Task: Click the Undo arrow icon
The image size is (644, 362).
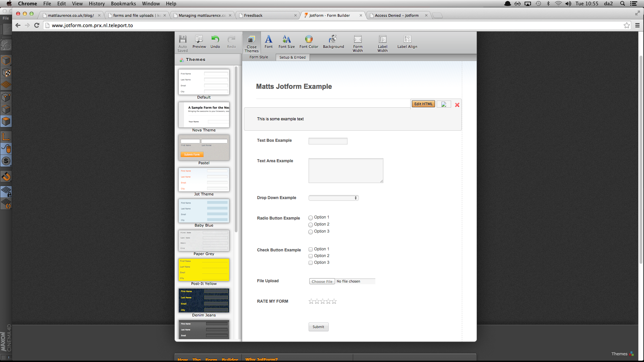Action: coord(215,39)
